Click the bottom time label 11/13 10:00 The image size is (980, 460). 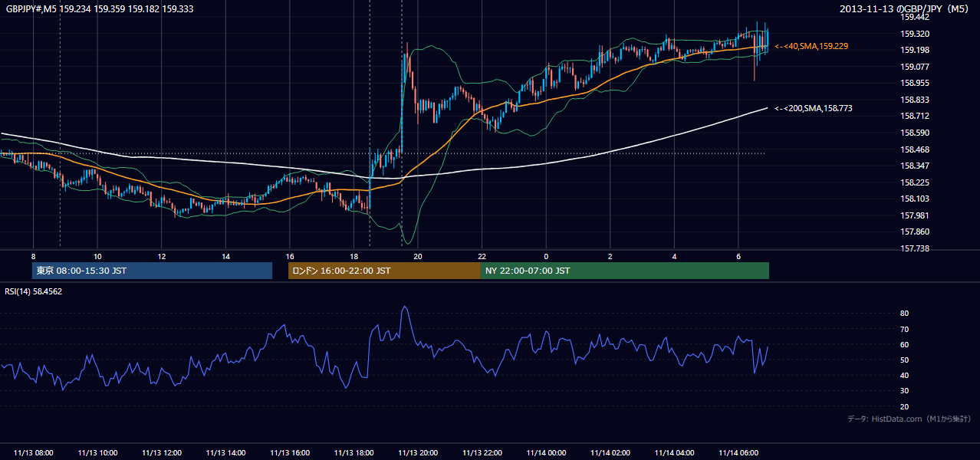pyautogui.click(x=97, y=453)
